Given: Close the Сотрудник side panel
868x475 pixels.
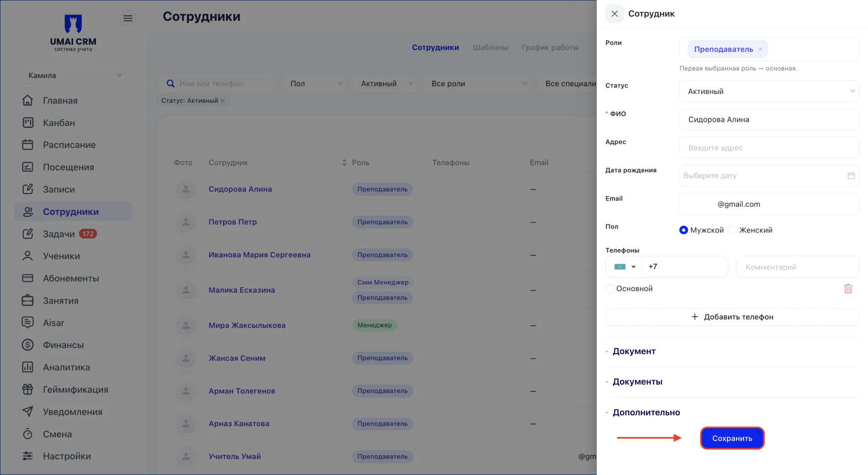Looking at the screenshot, I should (614, 14).
